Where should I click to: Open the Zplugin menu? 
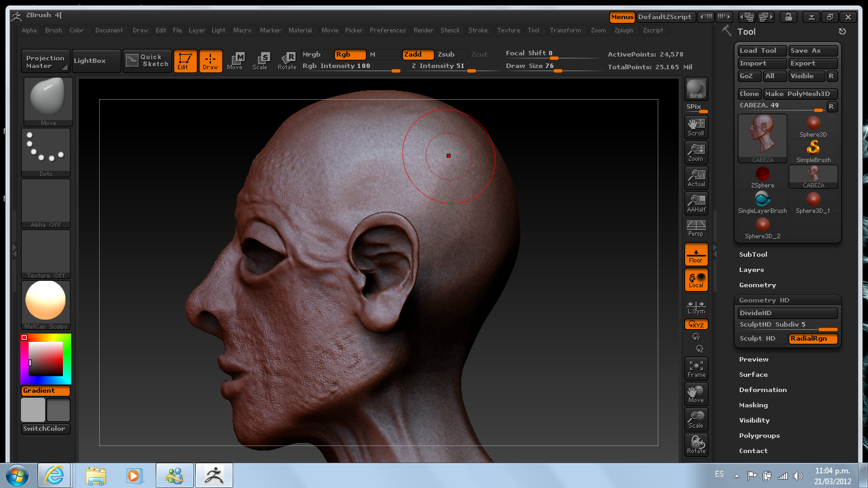coord(623,30)
